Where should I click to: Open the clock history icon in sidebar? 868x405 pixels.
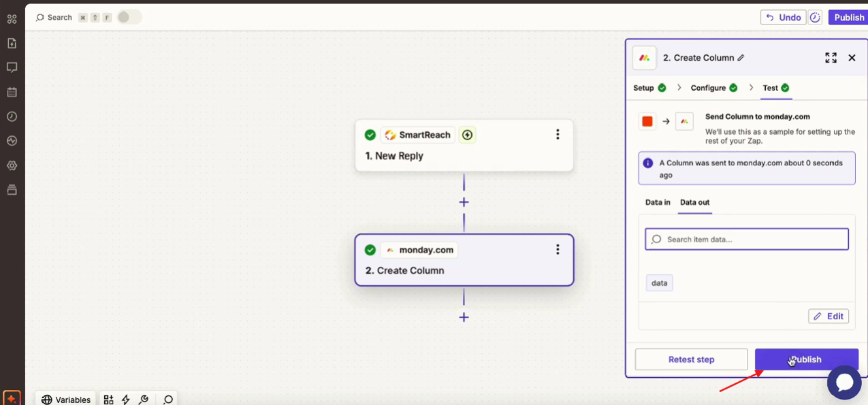click(x=12, y=116)
